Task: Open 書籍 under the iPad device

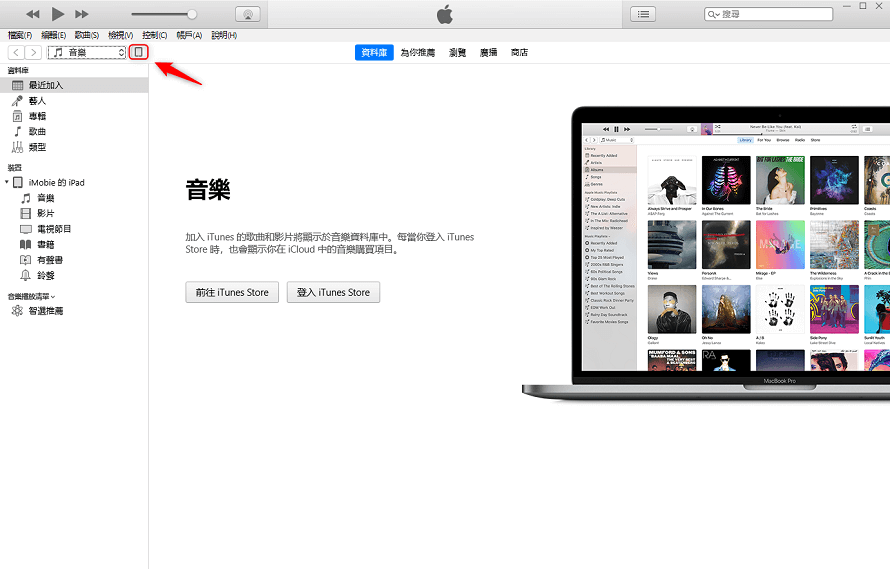Action: click(x=74, y=244)
